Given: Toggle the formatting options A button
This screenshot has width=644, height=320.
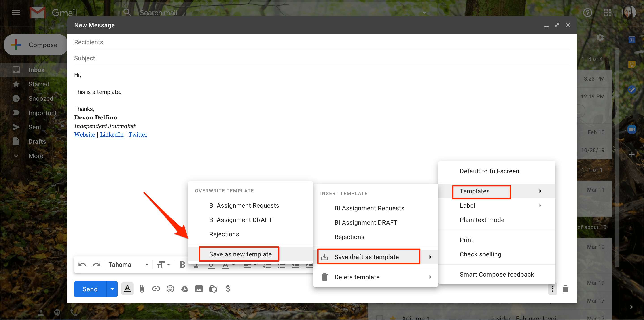Looking at the screenshot, I should pyautogui.click(x=127, y=289).
